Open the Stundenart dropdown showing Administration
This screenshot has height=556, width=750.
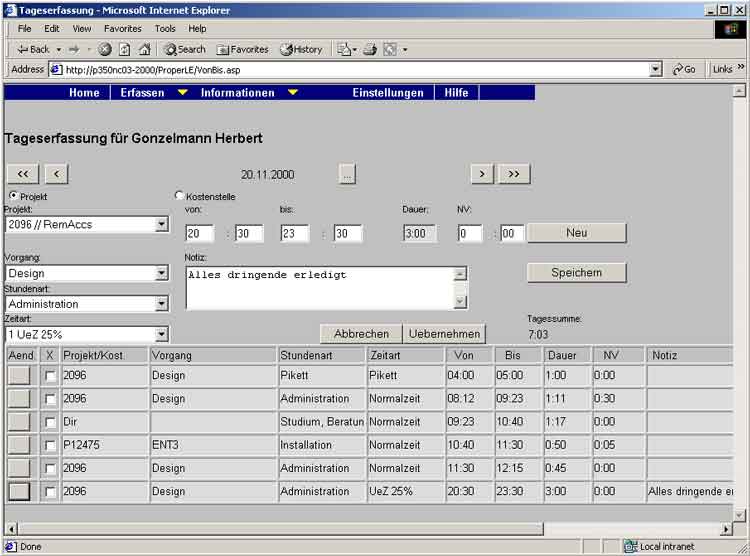pyautogui.click(x=87, y=304)
